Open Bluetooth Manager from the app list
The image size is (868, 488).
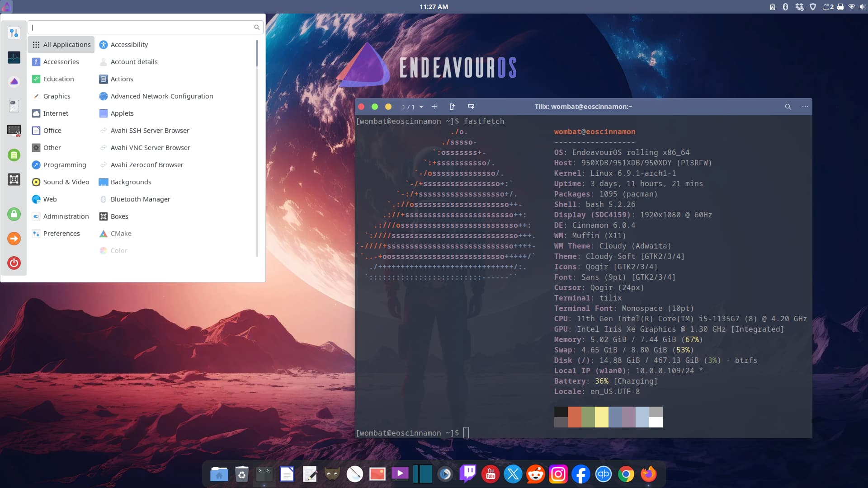point(140,199)
